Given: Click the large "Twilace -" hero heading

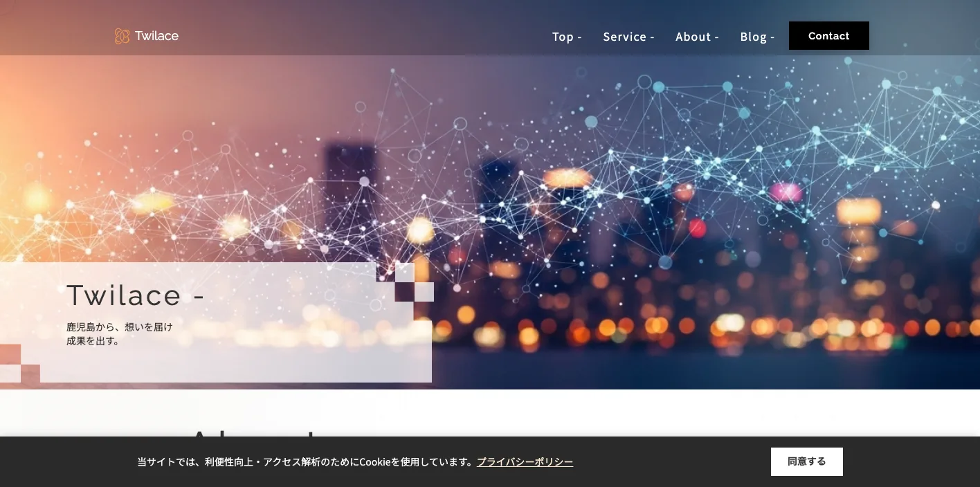Looking at the screenshot, I should 136,295.
